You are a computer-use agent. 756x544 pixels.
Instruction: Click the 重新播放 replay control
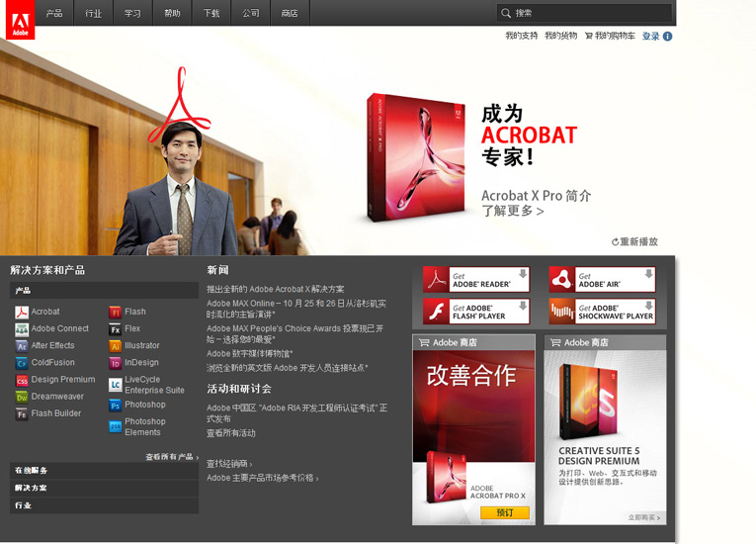[634, 241]
